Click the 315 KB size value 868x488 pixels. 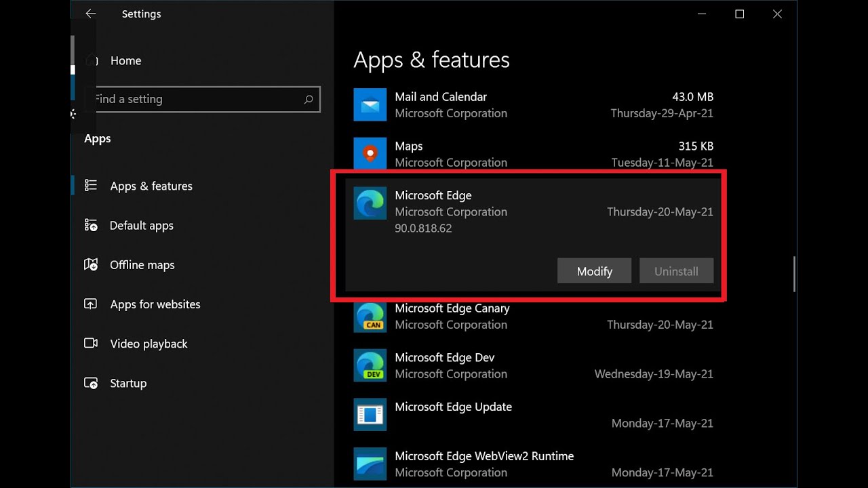coord(696,146)
